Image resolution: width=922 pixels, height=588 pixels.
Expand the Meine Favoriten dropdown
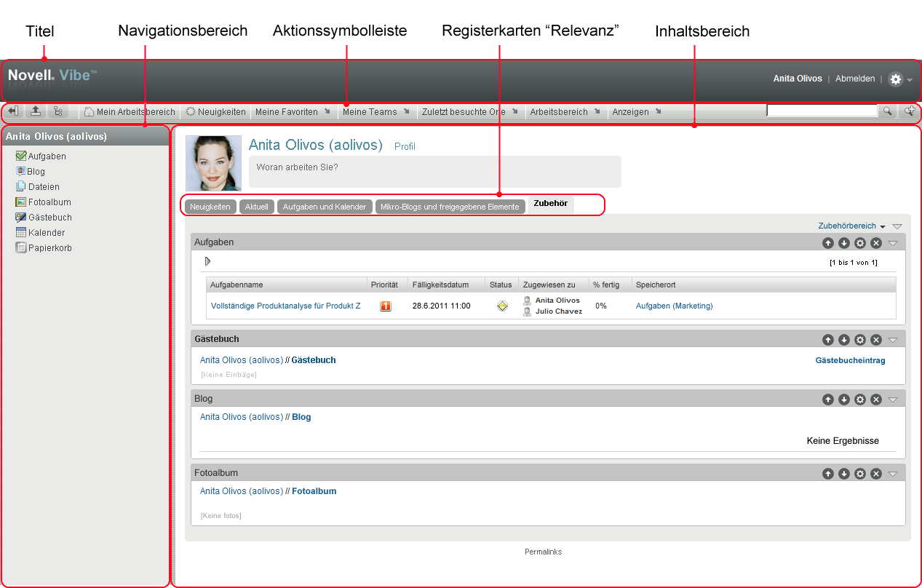[293, 112]
